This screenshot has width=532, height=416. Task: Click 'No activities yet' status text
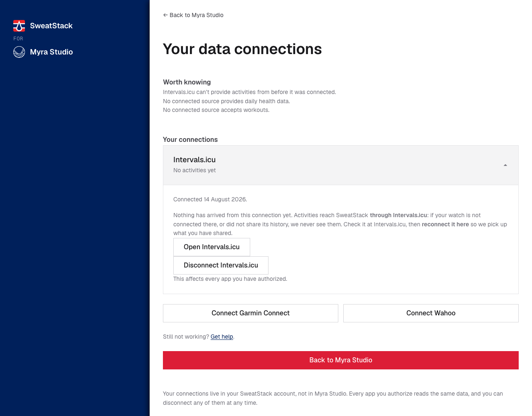click(x=195, y=170)
